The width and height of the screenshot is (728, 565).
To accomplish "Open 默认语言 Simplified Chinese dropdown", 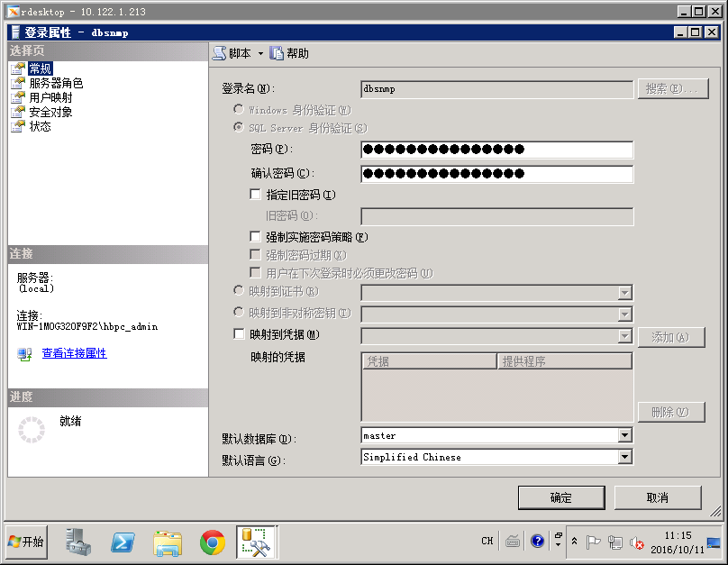I will tap(625, 457).
